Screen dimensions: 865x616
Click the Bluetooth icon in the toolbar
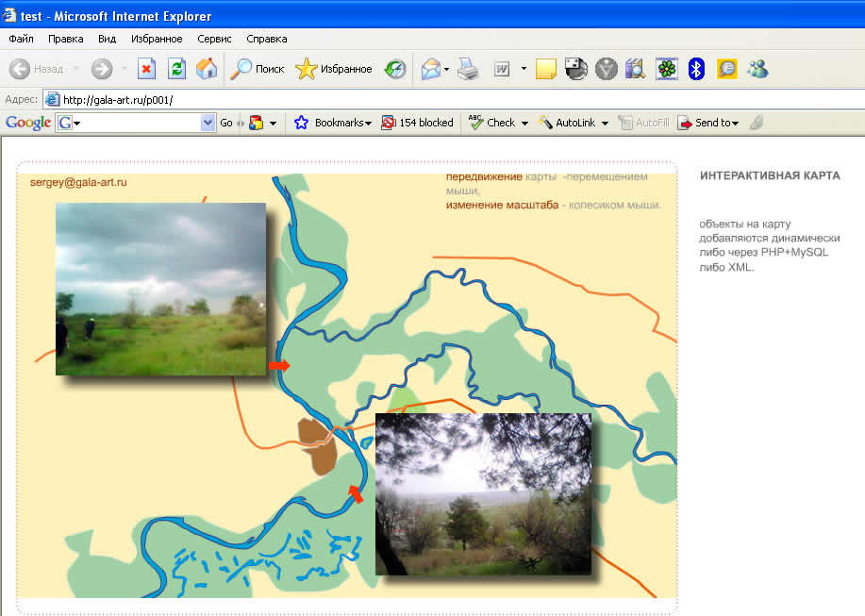coord(696,69)
